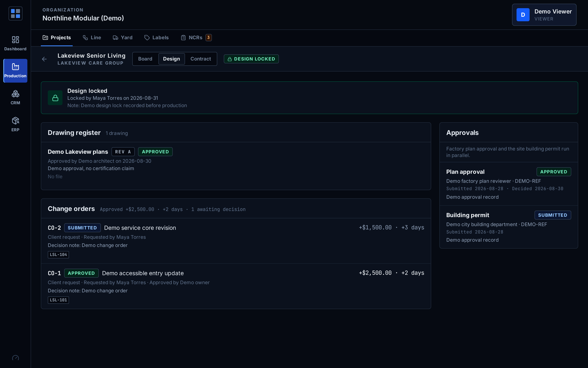Click the APPROVED badge on Demo Lakeview plans
The height and width of the screenshot is (368, 588).
(x=155, y=152)
